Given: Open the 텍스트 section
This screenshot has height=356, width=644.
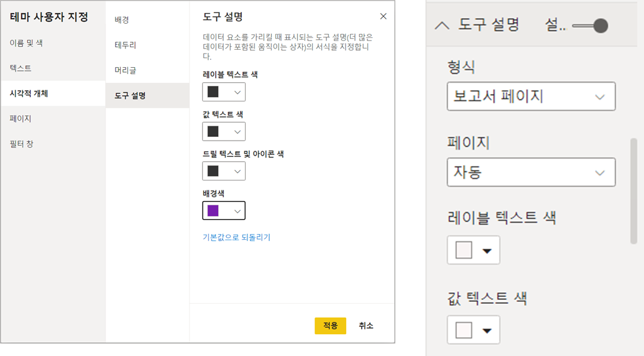Looking at the screenshot, I should click(21, 68).
